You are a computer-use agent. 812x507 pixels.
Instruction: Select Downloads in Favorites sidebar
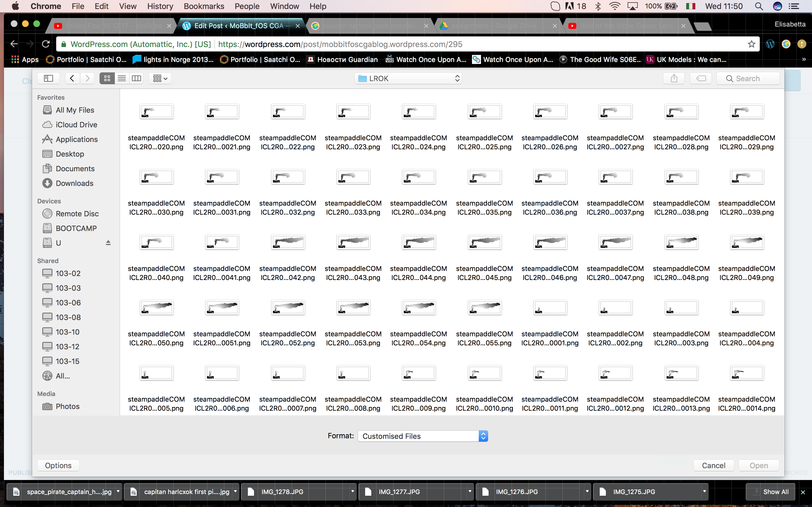point(74,183)
